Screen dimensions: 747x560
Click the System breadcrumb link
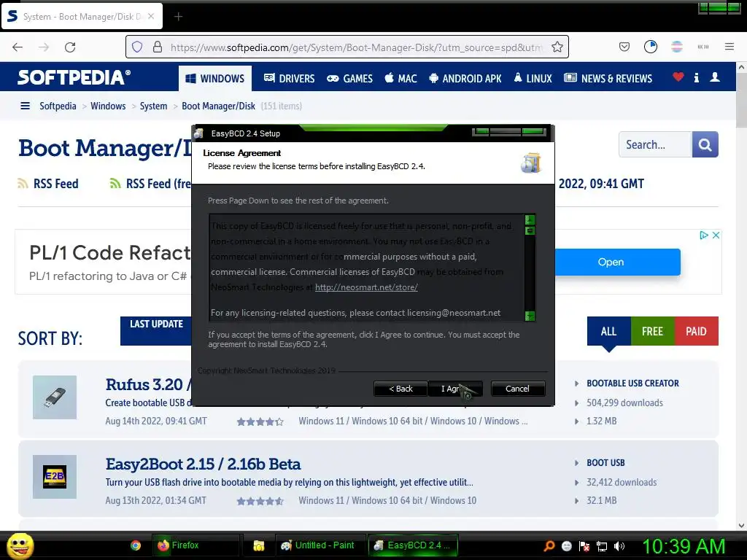tap(153, 106)
